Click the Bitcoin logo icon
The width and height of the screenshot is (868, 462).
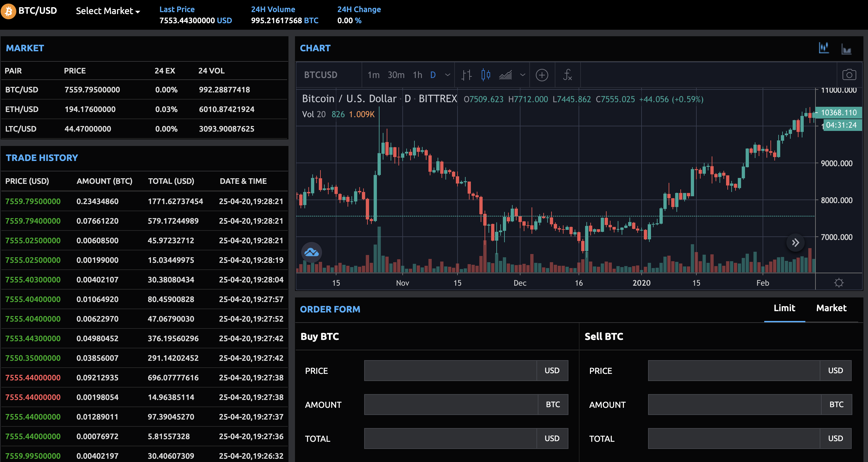pos(8,11)
